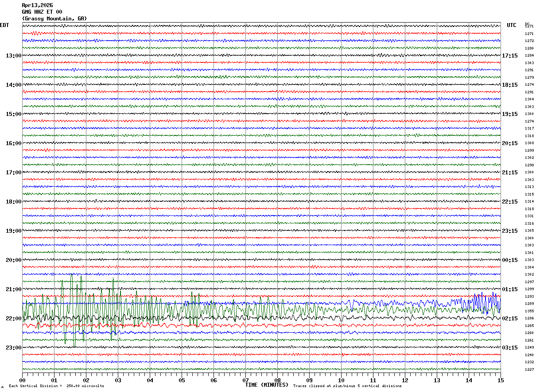The image size is (536, 392).
Task: Click the Apr13,2026 date label
Action: (x=37, y=5)
